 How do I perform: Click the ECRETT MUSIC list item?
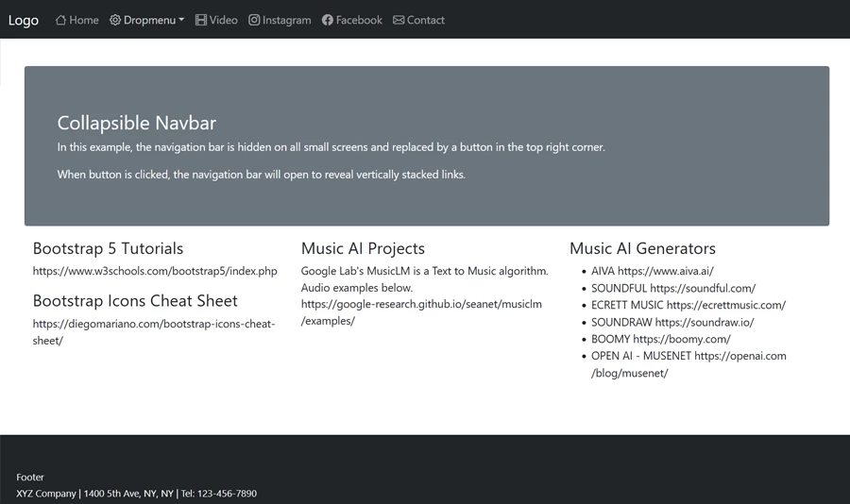[688, 305]
